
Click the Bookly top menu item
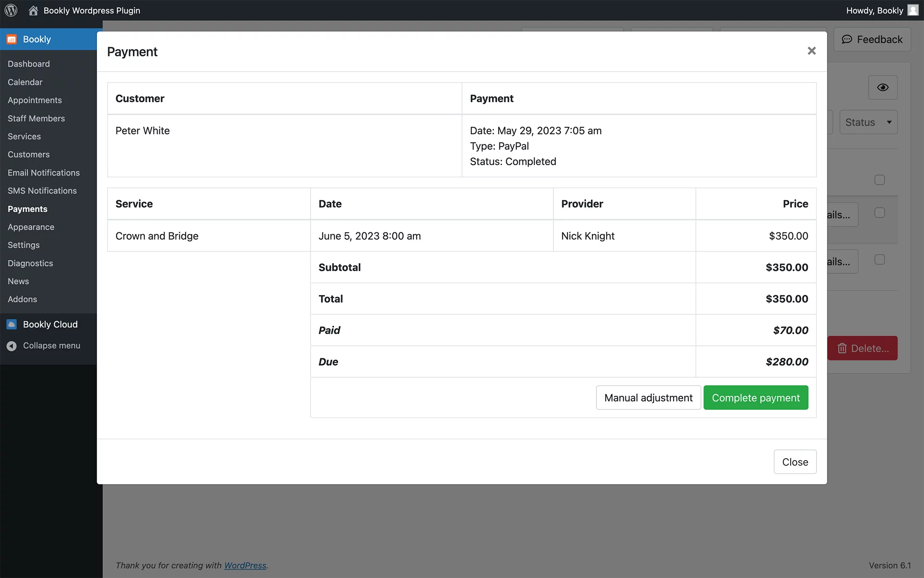(48, 39)
